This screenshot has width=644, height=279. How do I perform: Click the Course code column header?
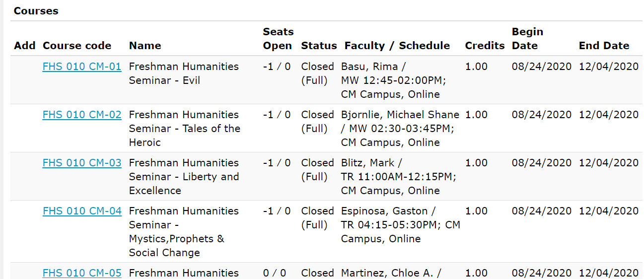(x=77, y=46)
